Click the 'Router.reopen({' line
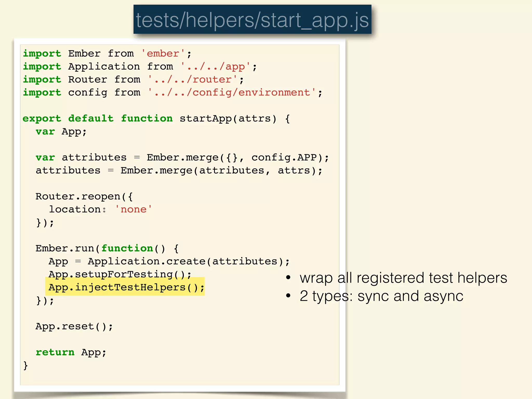Screen dimensions: 532x399 click(x=84, y=197)
